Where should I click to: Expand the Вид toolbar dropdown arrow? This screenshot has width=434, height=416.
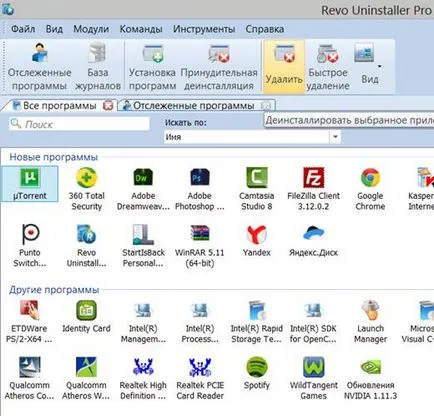pos(379,66)
